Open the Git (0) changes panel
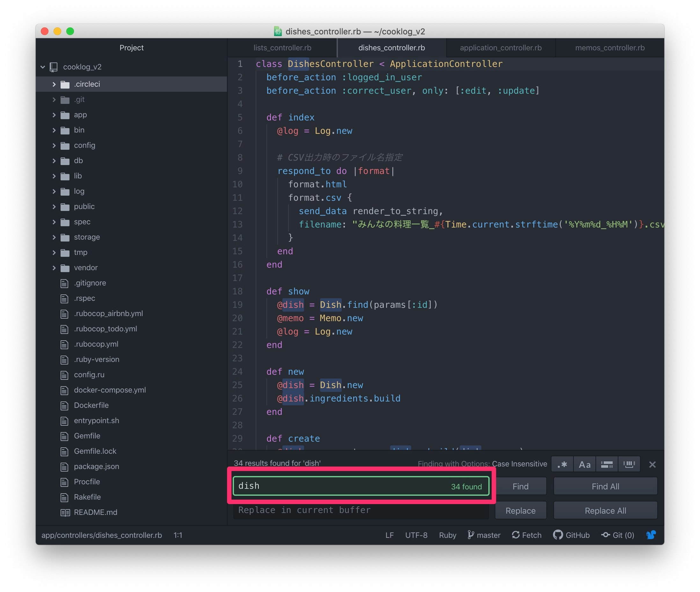 pos(617,535)
